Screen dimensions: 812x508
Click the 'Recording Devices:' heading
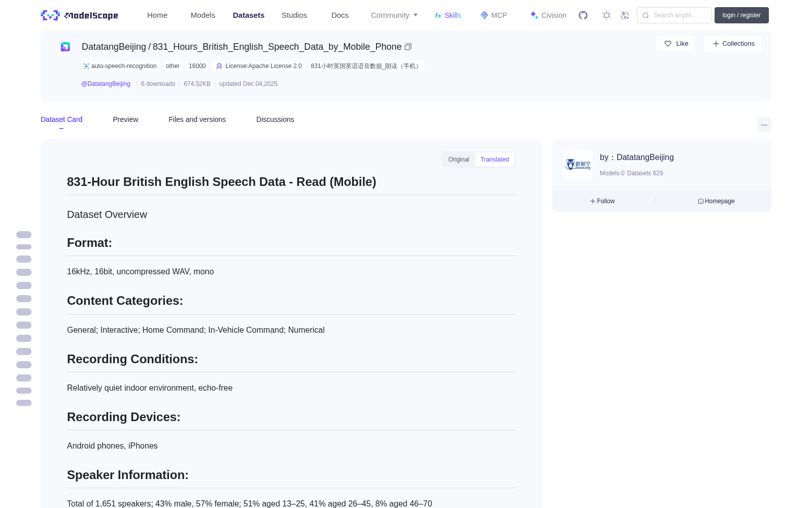pos(124,417)
